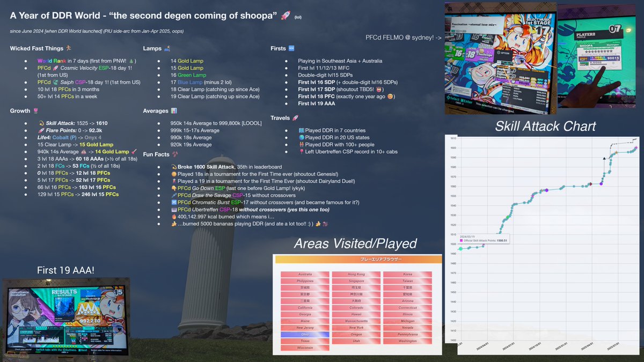The width and height of the screenshot is (644, 362).
Task: Select Maine in the play area list
Action: 305,321
